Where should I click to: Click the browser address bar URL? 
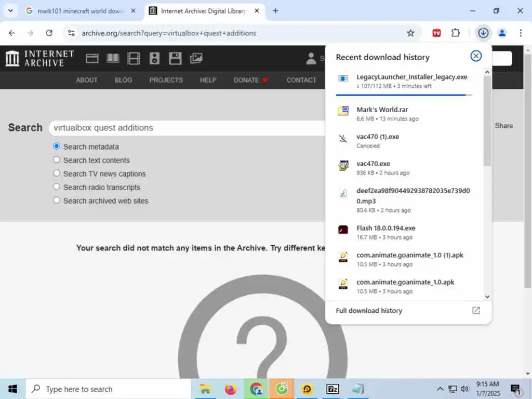point(169,33)
